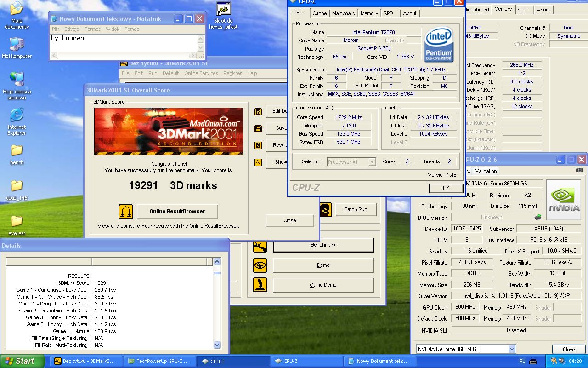Click the Core Speed value 1729.2 MHz
Image resolution: width=588 pixels, height=368 pixels.
click(x=349, y=117)
